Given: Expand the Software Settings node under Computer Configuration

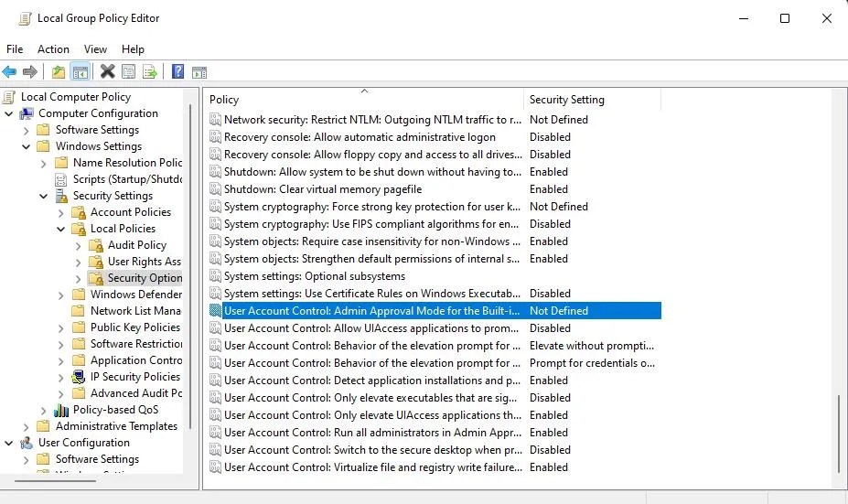Looking at the screenshot, I should coord(26,130).
